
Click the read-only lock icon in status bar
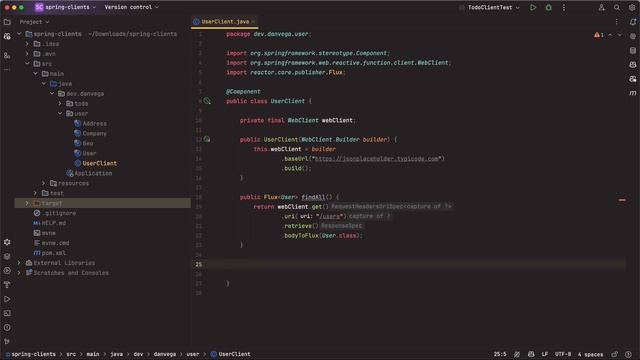(614, 354)
